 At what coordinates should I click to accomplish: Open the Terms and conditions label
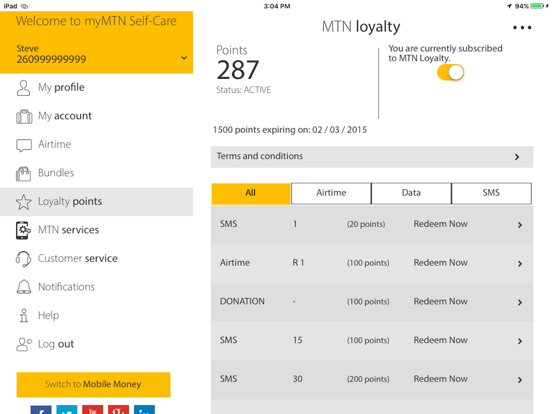[x=260, y=156]
